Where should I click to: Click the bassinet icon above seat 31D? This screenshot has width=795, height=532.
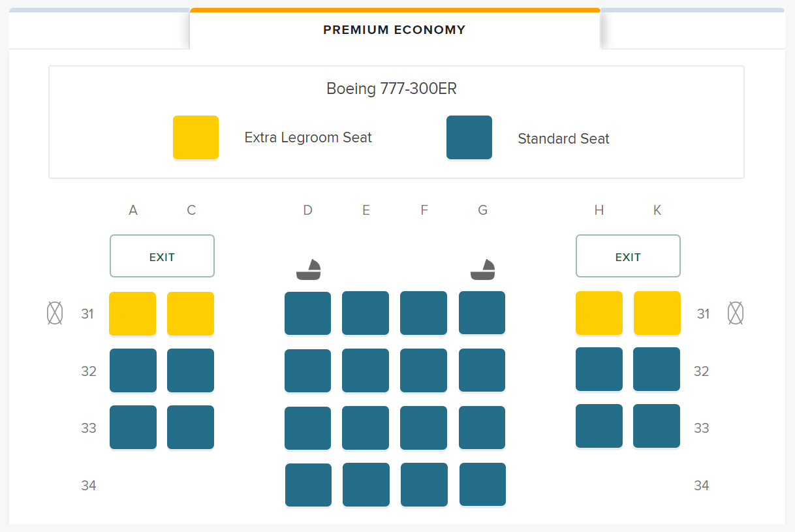[308, 269]
